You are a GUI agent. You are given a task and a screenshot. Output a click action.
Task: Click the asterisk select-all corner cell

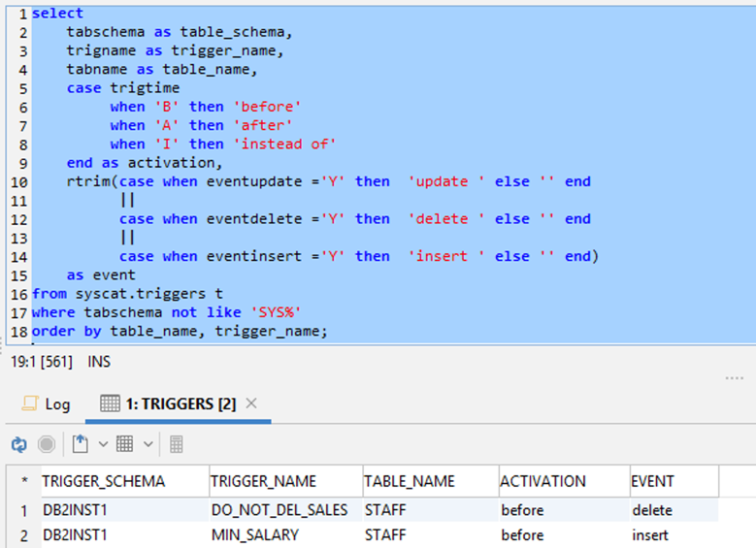click(23, 481)
